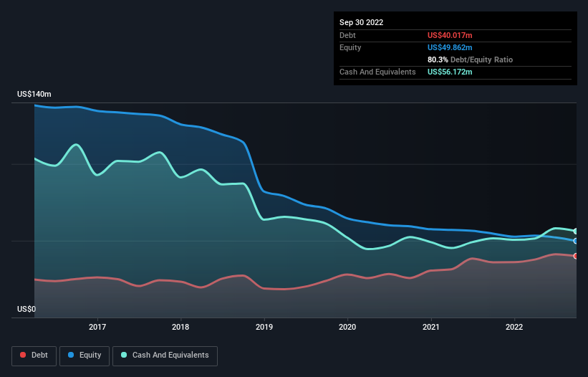This screenshot has width=588, height=377.
Task: Click the 80.3% Debt/Equity Ratio text
Action: (x=470, y=59)
